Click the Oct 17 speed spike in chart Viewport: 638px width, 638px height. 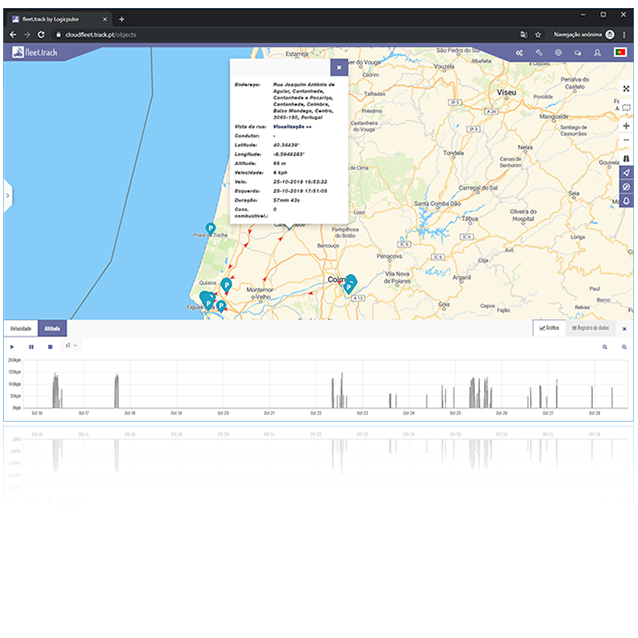117,391
